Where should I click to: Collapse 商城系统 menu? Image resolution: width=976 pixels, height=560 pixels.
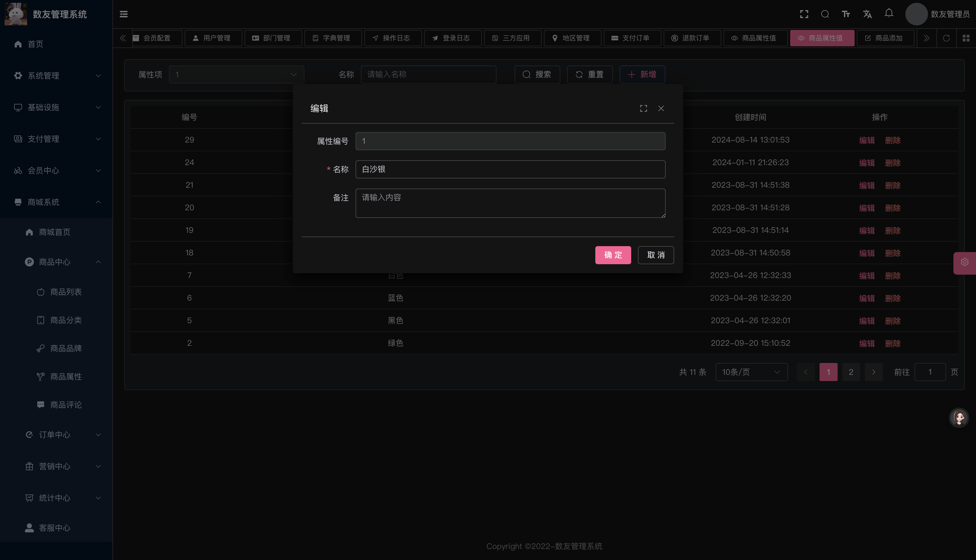click(x=56, y=202)
